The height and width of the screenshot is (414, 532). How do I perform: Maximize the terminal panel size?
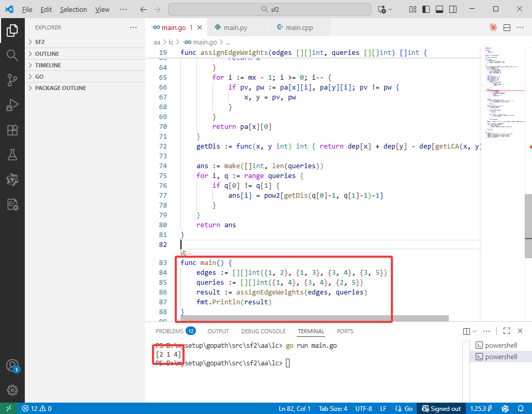507,331
